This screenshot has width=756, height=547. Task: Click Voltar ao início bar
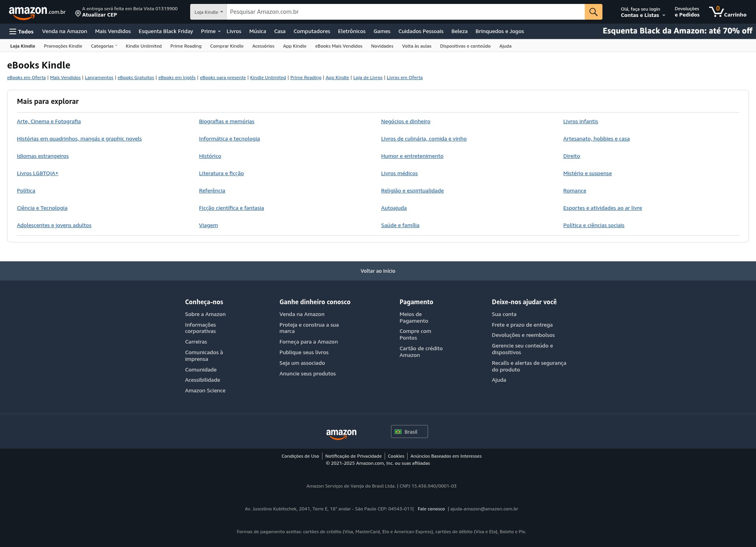click(378, 271)
